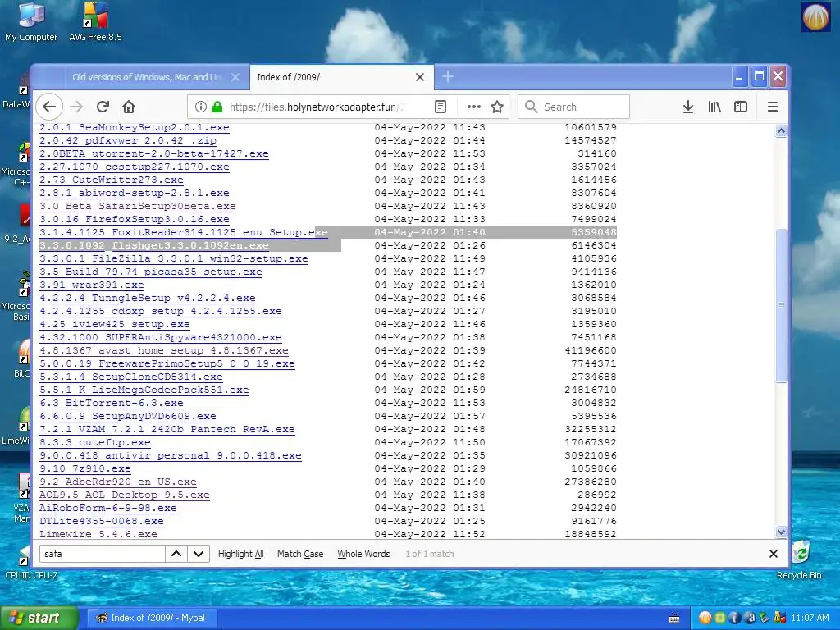The width and height of the screenshot is (840, 630).
Task: Close the Old versions of Windows tab
Action: click(x=235, y=77)
